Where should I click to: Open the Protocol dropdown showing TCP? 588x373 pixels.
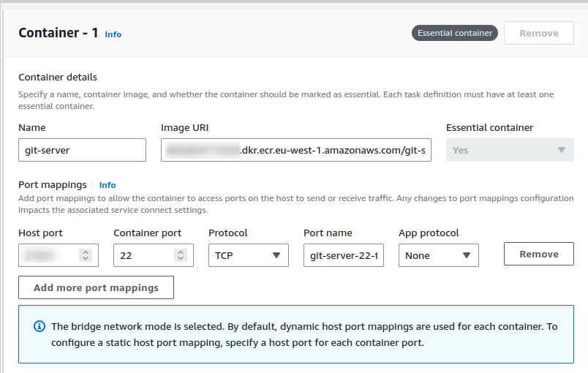coord(248,255)
